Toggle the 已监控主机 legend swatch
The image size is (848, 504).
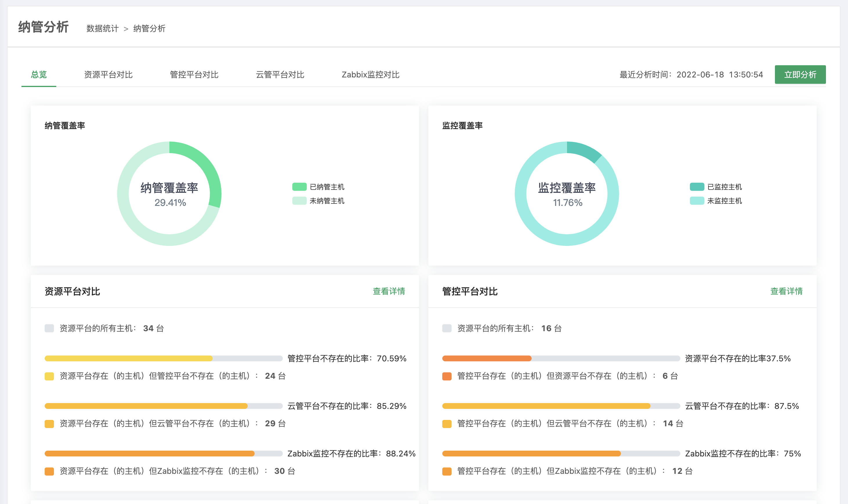697,187
